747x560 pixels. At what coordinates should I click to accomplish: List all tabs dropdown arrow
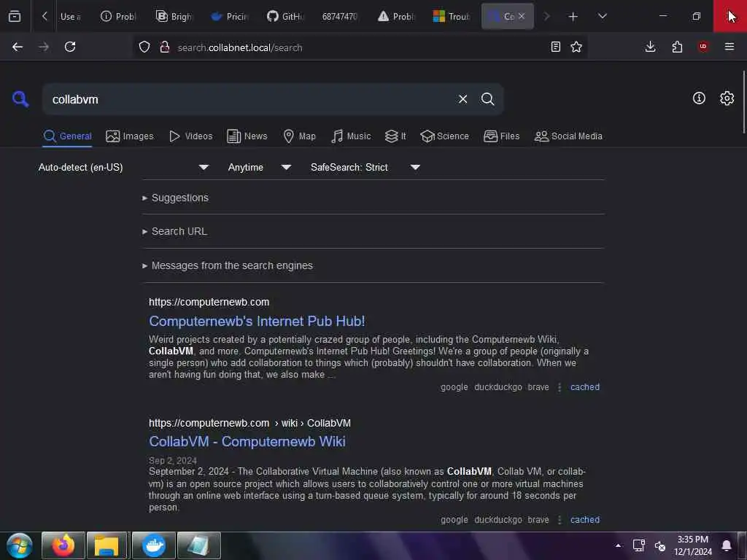coord(602,16)
